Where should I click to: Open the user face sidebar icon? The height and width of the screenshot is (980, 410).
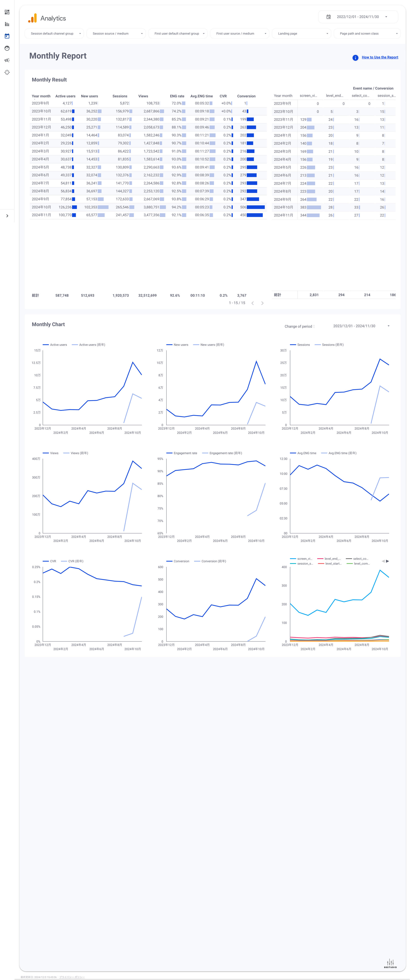pyautogui.click(x=7, y=48)
